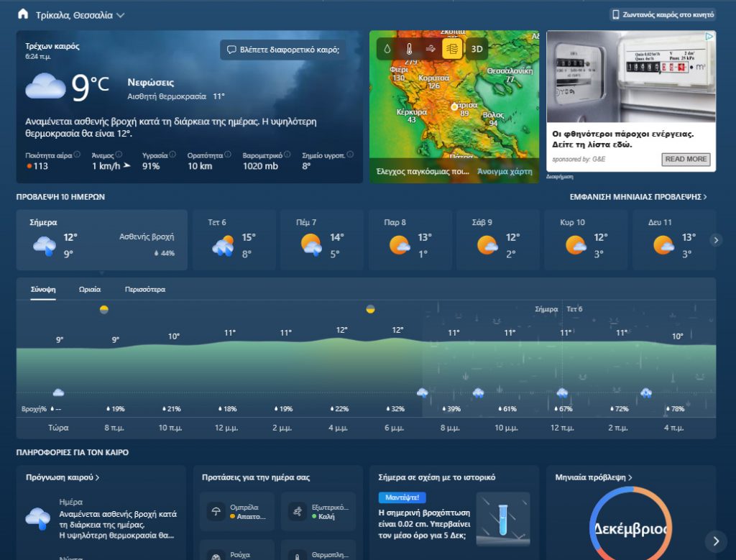Open the Τρίκαλα, Θεσσαλία location dropdown
The image size is (736, 560).
[x=120, y=15]
